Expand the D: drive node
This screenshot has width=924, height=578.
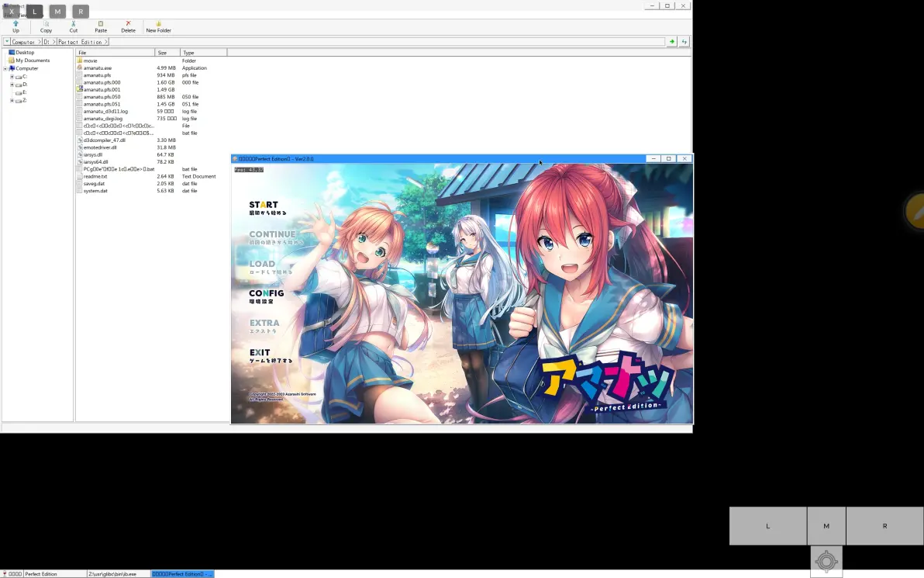12,85
